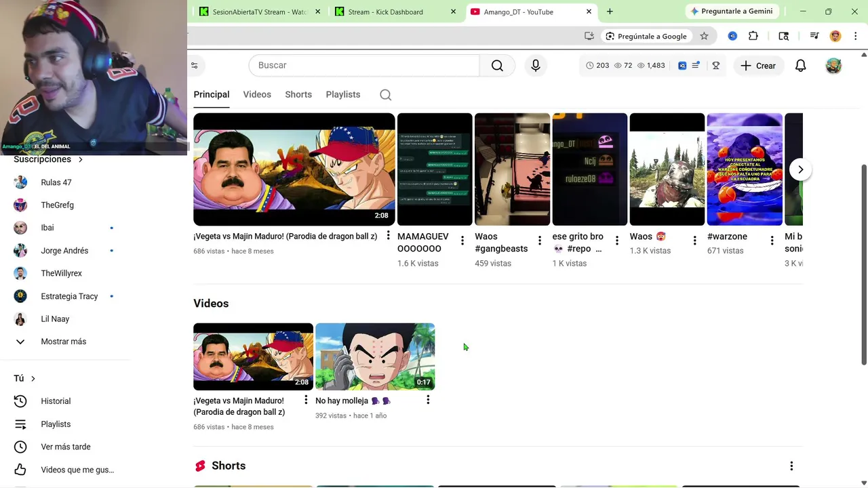Switch to SesionAbiertaTV Stream browser tab

[x=260, y=12]
